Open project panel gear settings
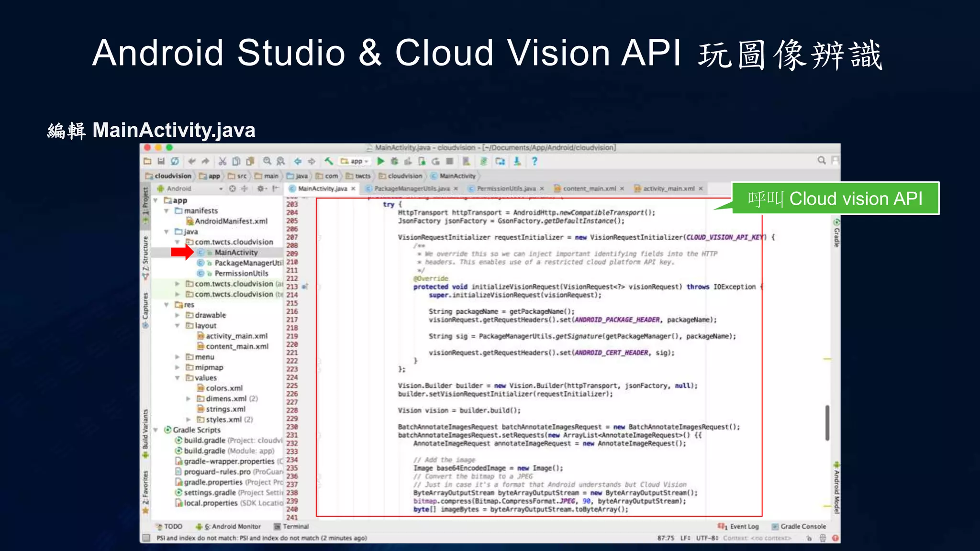This screenshot has height=551, width=980. [x=261, y=188]
